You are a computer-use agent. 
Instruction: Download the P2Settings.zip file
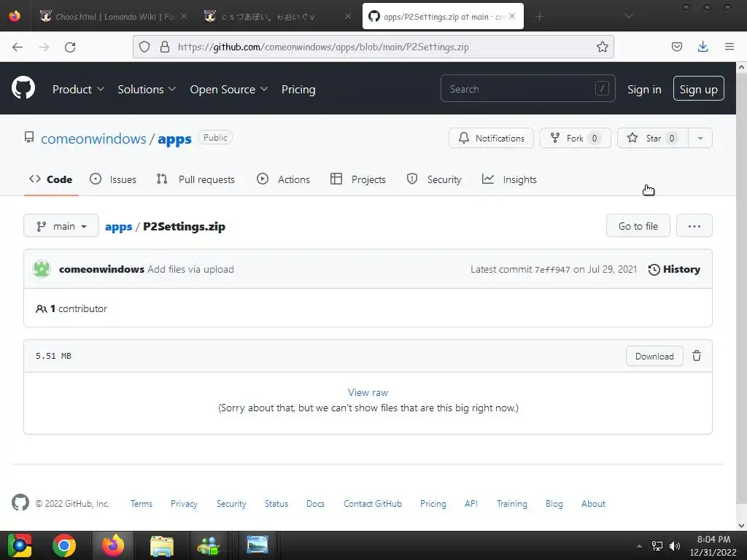(654, 356)
